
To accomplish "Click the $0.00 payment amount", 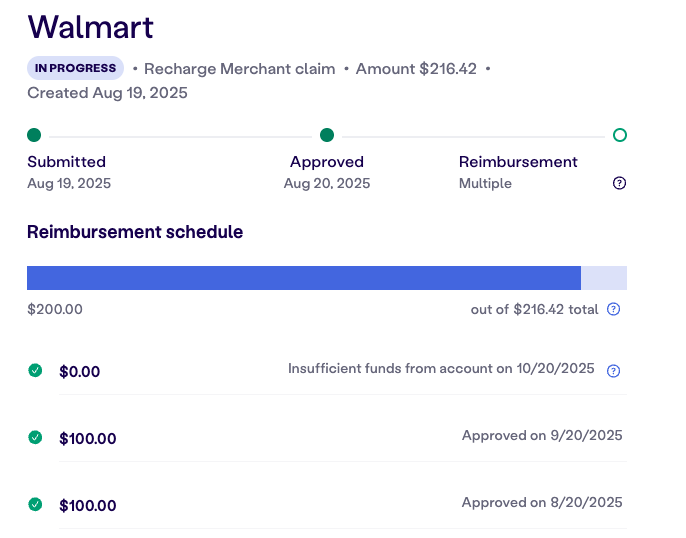I will pos(80,372).
